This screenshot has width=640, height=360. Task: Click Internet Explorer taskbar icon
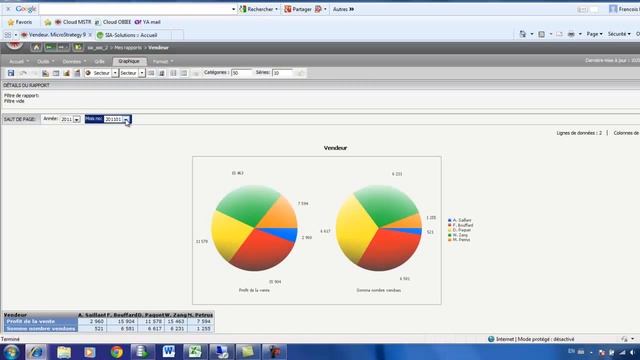[36, 352]
